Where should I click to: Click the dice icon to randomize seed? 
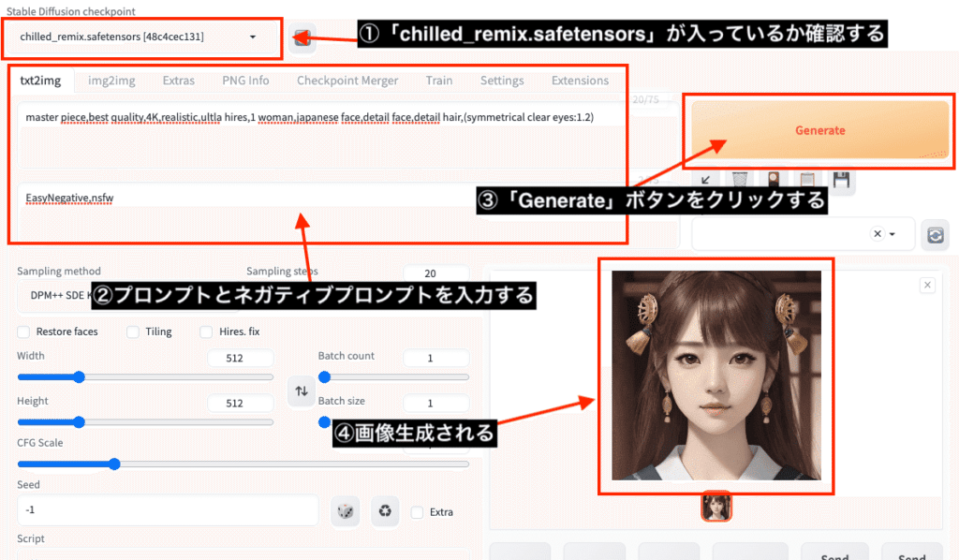click(345, 511)
